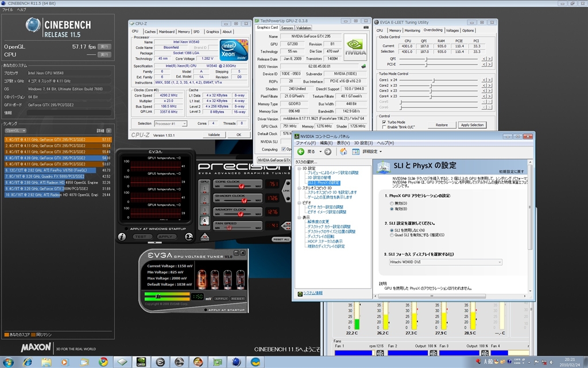
Task: Click the EVGA Precision profile icon beside APPLY
Action: (189, 236)
